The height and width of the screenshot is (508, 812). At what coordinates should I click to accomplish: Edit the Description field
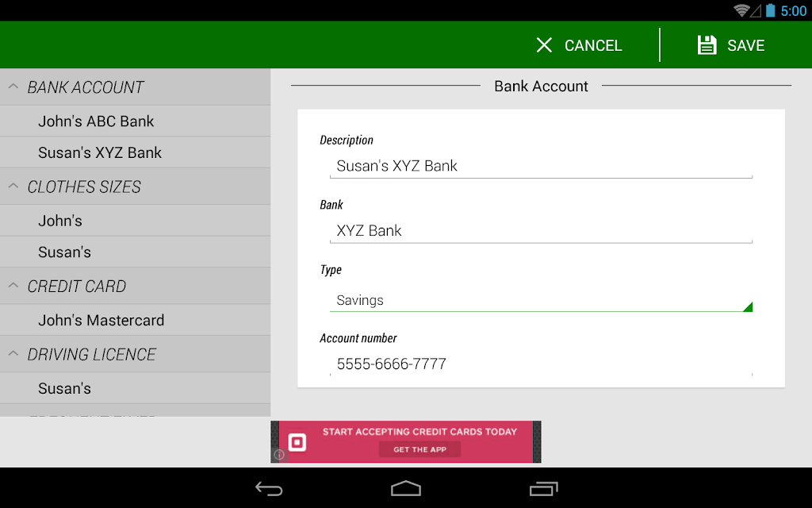(541, 166)
